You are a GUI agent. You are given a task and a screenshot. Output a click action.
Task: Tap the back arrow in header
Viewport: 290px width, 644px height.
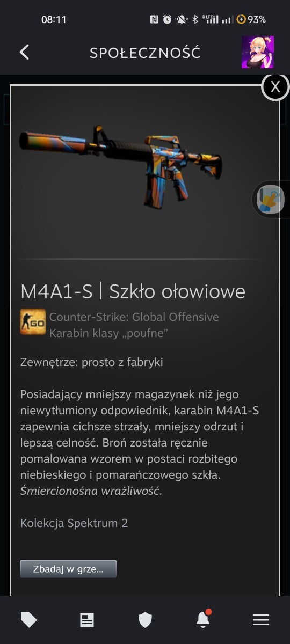tap(24, 52)
